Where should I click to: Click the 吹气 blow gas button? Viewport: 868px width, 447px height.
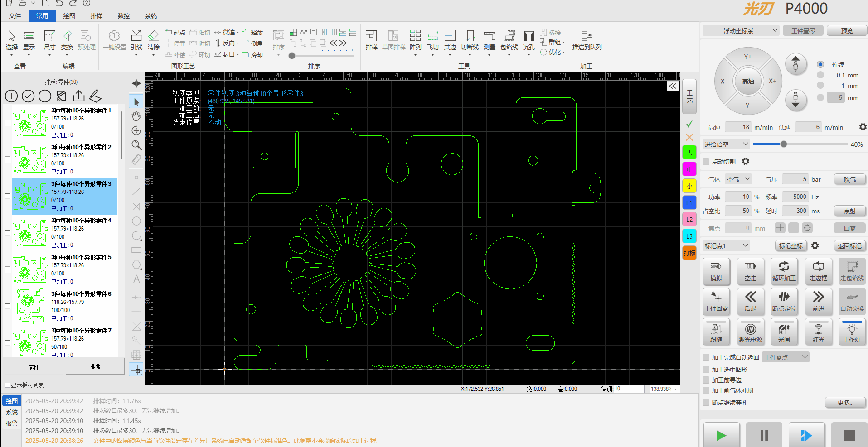[x=850, y=179]
